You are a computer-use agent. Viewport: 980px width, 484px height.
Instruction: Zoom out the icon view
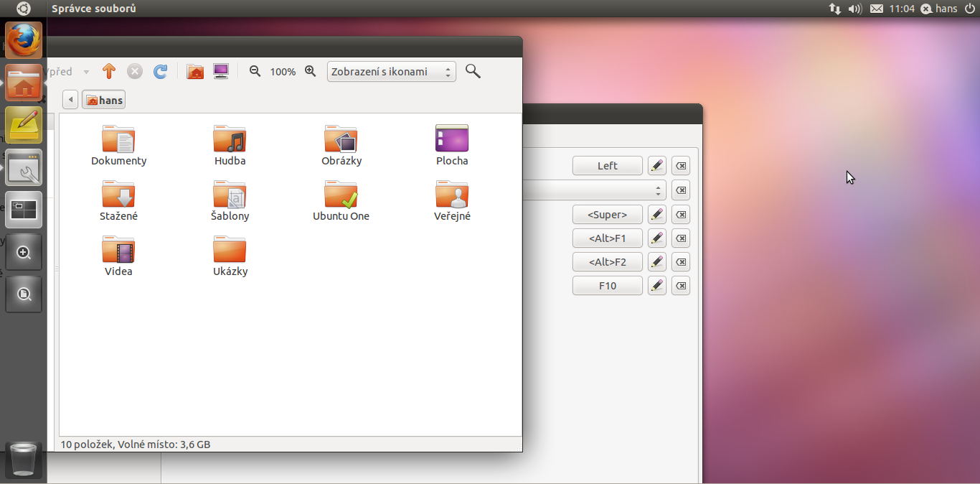pyautogui.click(x=255, y=71)
